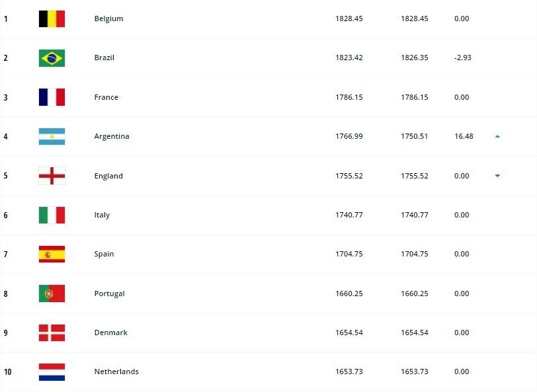This screenshot has width=537, height=392.
Task: Click Brazil's -2.93 points change value
Action: point(463,58)
